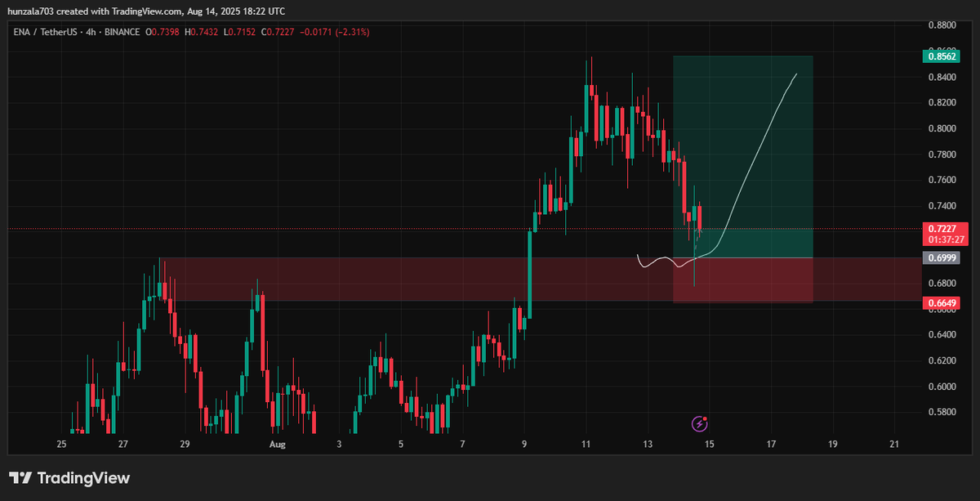Image resolution: width=980 pixels, height=501 pixels.
Task: Click the change value −0.0171 (−2.31%)
Action: click(333, 32)
